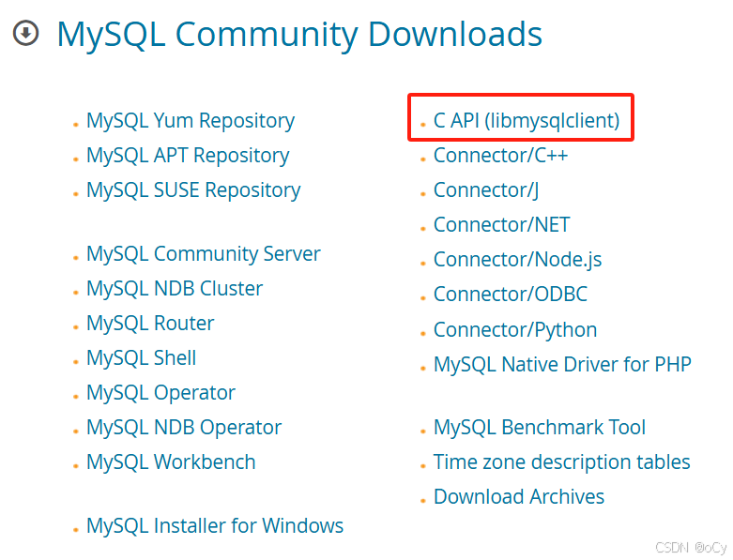The height and width of the screenshot is (560, 733).
Task: Open Connector/C++ link
Action: pyautogui.click(x=500, y=155)
